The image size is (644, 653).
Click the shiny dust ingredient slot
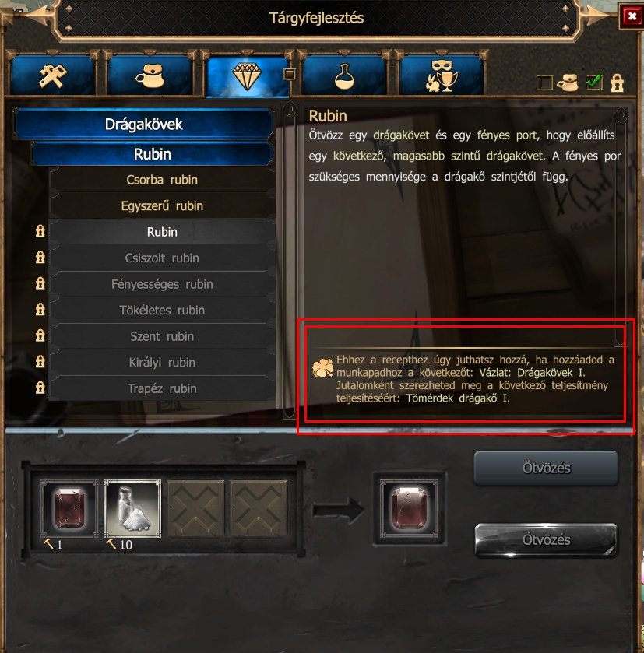(132, 508)
